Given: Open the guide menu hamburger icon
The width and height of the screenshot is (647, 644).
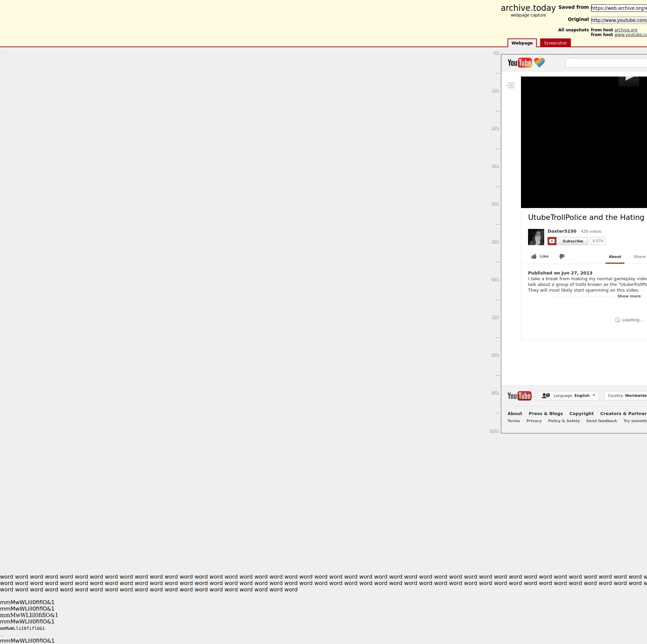Looking at the screenshot, I should [511, 85].
